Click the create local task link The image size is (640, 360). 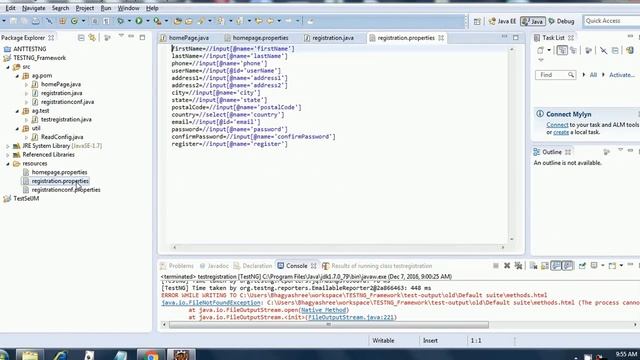[561, 132]
